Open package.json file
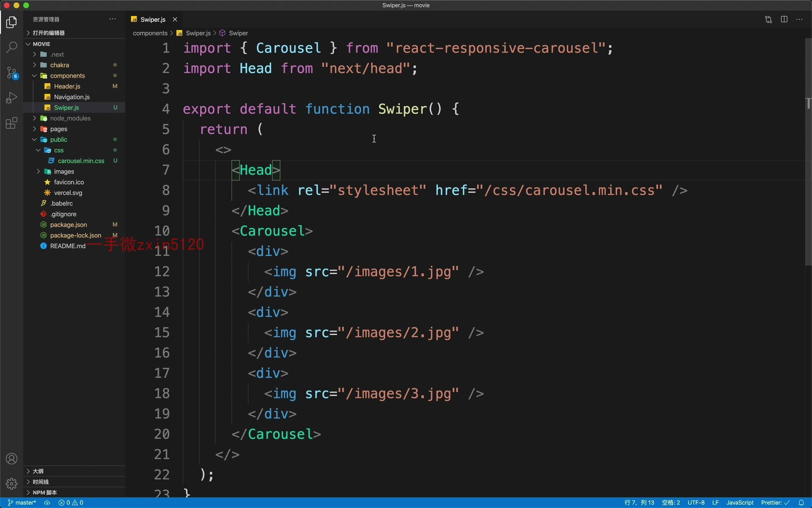This screenshot has height=508, width=812. [x=74, y=225]
